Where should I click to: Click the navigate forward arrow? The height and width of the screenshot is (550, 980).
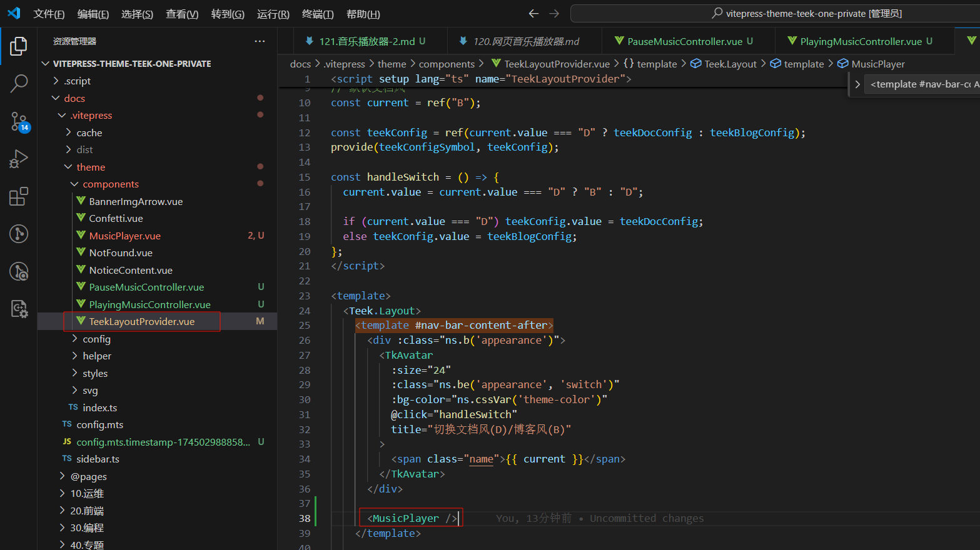554,13
